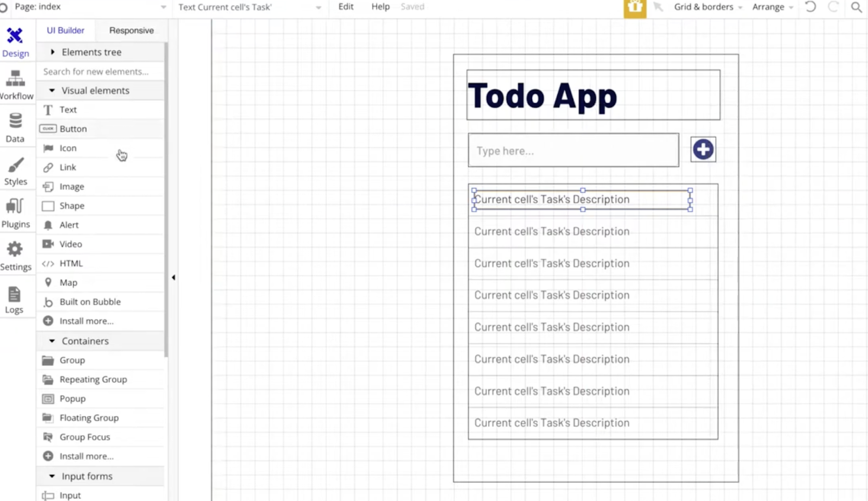Click Install more under Visual elements

86,321
